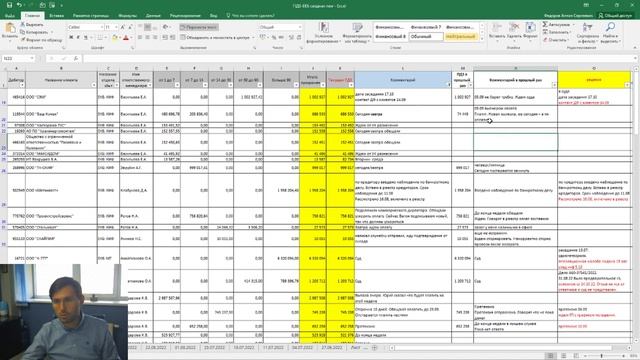Decrease font size with small A icon
The width and height of the screenshot is (640, 360).
click(x=130, y=27)
